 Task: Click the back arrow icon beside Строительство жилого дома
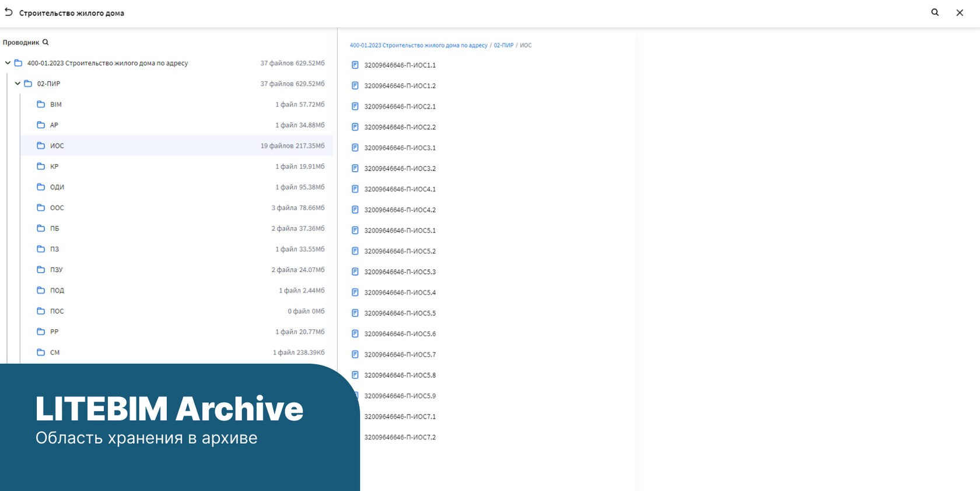pos(9,12)
